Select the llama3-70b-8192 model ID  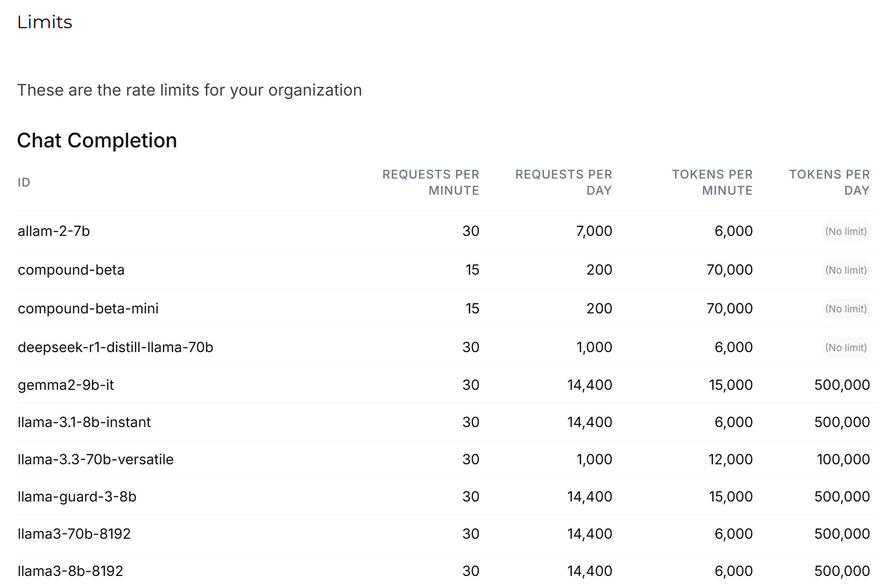(x=74, y=534)
